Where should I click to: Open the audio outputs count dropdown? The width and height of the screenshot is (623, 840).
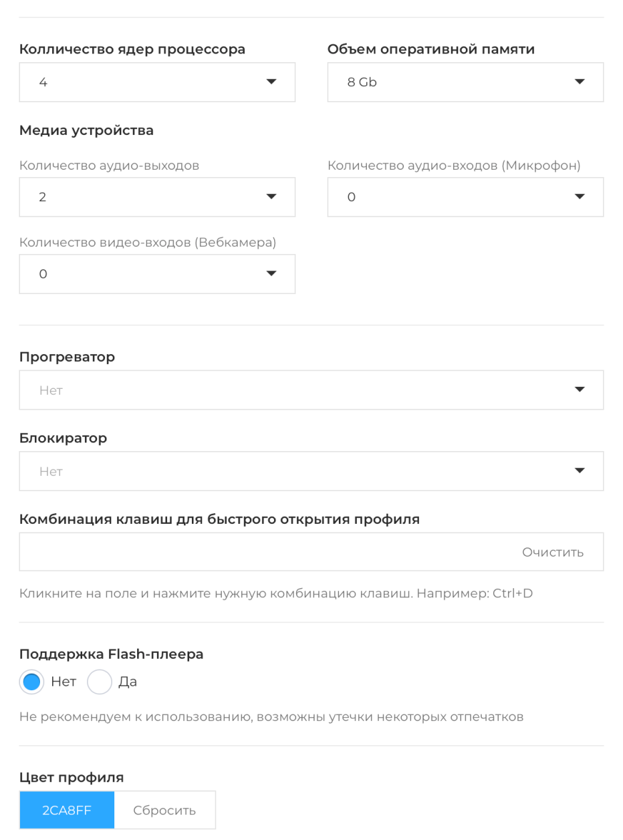156,197
